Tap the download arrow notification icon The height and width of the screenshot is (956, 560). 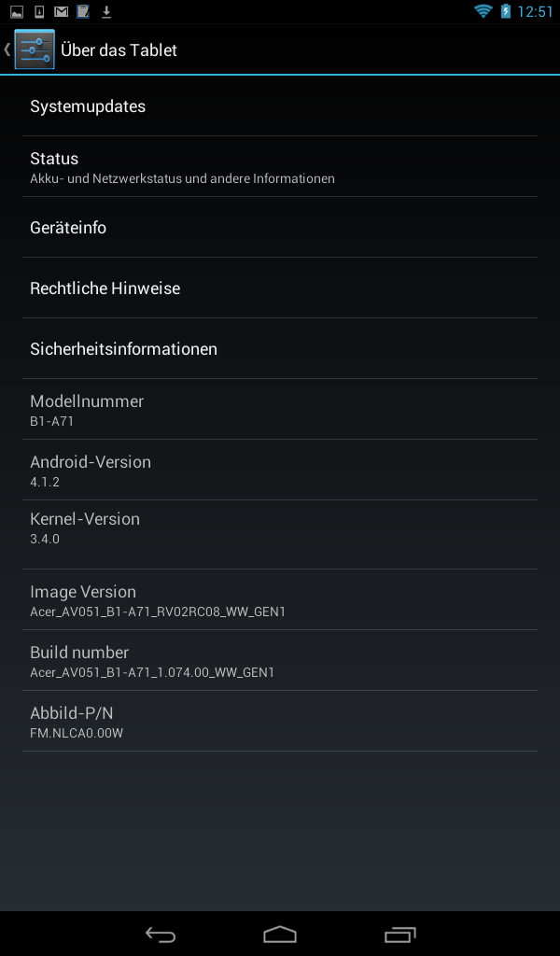click(106, 11)
